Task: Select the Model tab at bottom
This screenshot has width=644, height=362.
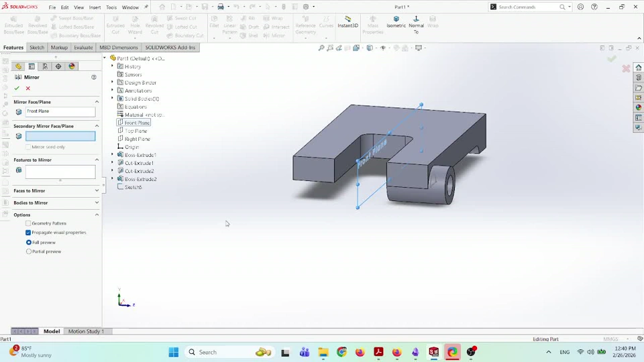Action: click(x=52, y=331)
